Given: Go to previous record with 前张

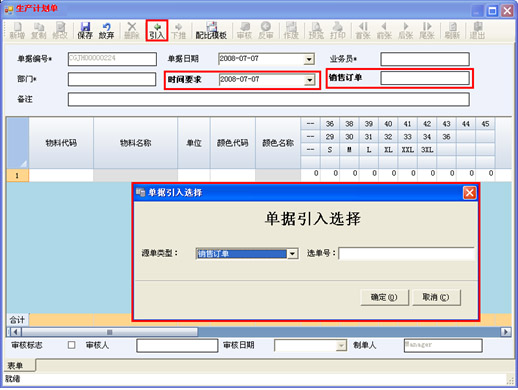Looking at the screenshot, I should [x=384, y=31].
